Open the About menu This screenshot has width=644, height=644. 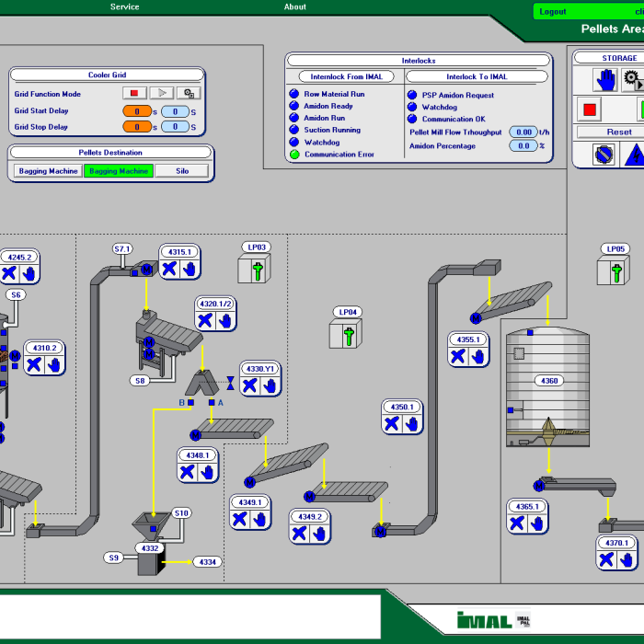click(x=295, y=7)
